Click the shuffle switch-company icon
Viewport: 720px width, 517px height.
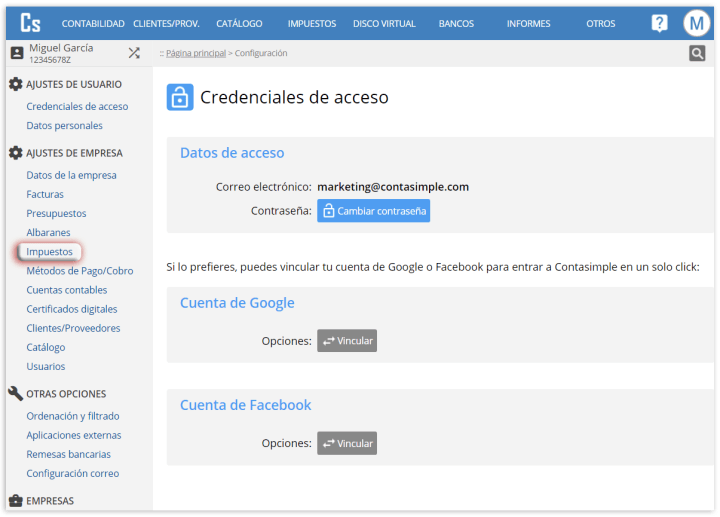(134, 53)
